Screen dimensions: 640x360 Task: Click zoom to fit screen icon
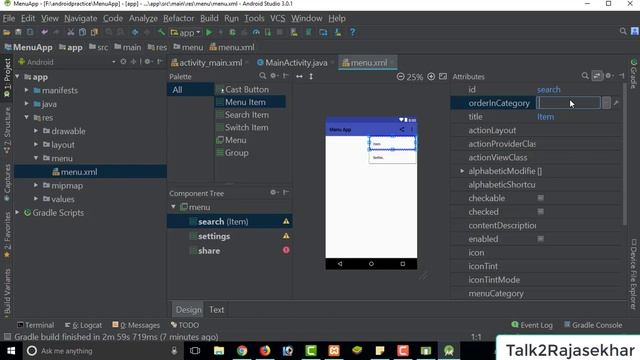(443, 76)
